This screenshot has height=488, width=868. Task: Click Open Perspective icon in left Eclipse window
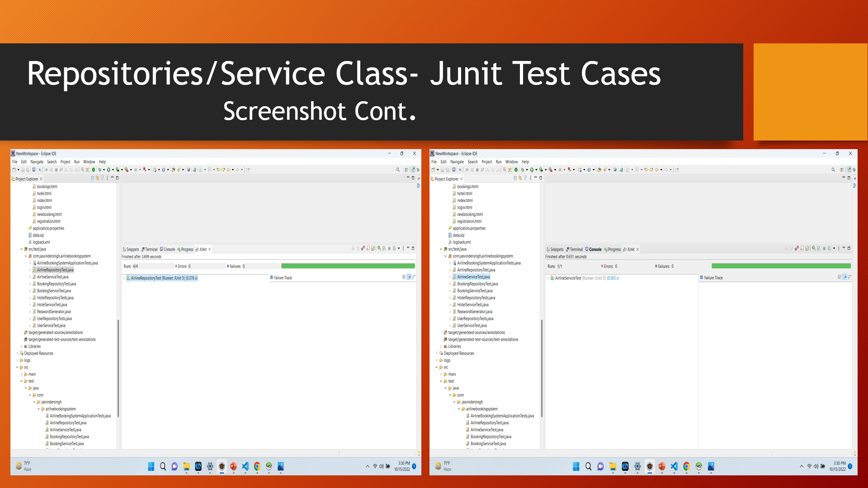tap(406, 170)
